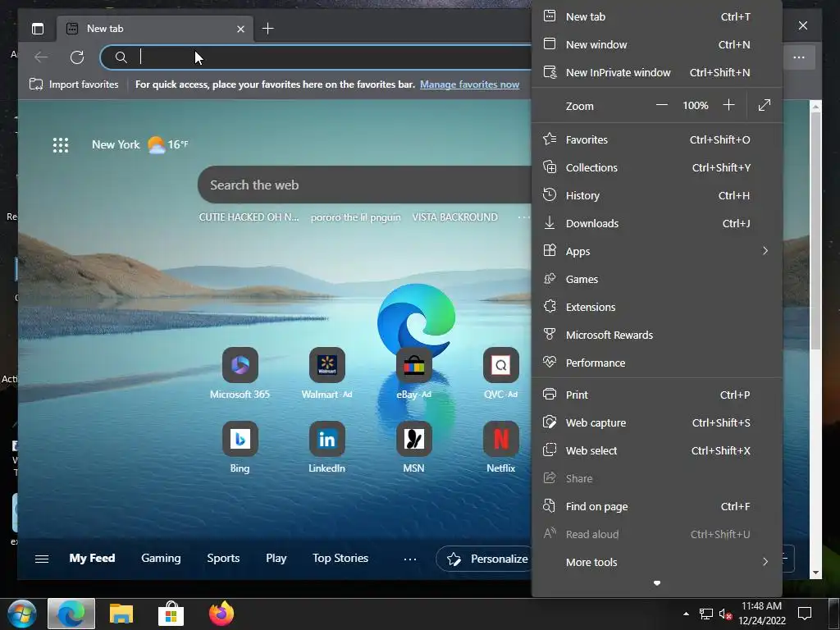Click Settings and more ellipsis button

click(x=799, y=57)
